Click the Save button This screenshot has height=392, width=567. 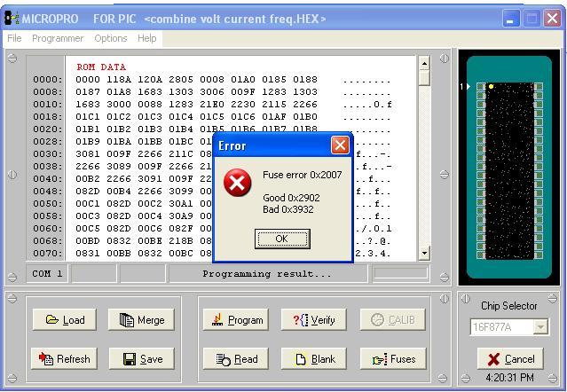[x=141, y=359]
